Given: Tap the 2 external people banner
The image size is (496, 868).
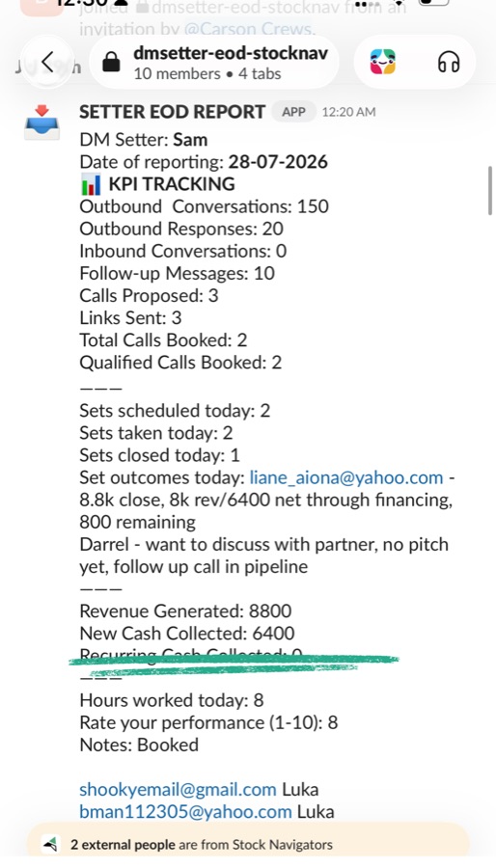Looking at the screenshot, I should click(x=248, y=844).
